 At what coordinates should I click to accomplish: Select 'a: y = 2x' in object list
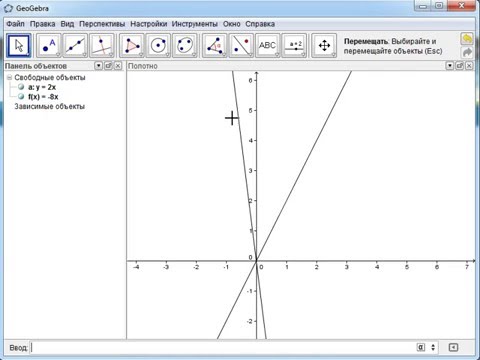pyautogui.click(x=42, y=87)
